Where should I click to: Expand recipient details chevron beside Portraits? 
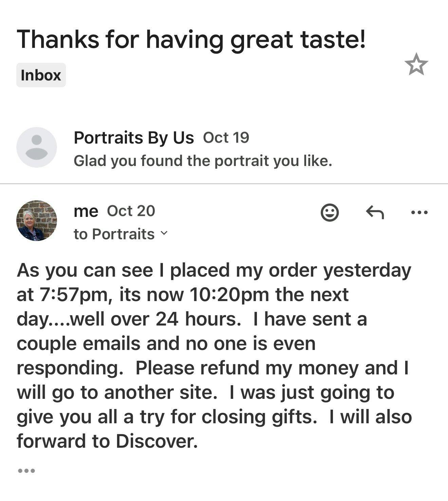coord(164,233)
